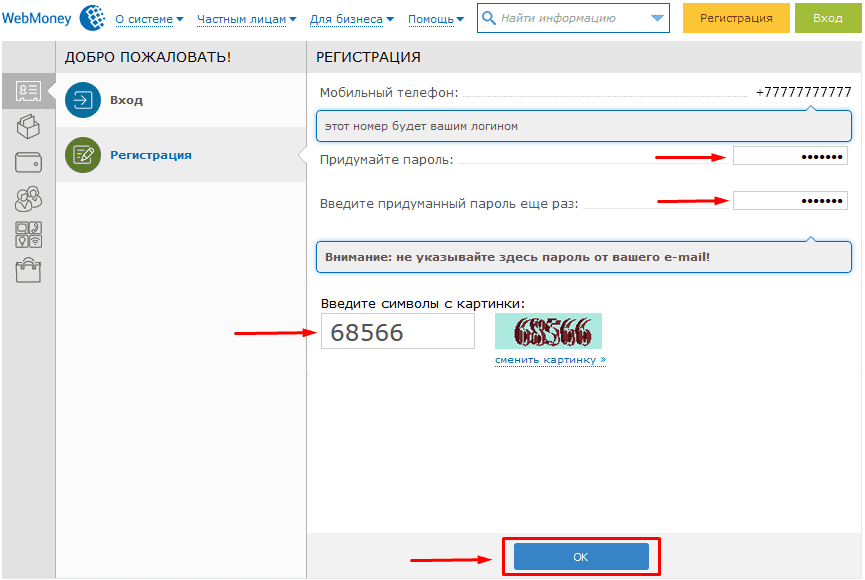Screen dimensions: 865x580
Task: Open the services payments grid sidebar icon
Action: (x=29, y=235)
